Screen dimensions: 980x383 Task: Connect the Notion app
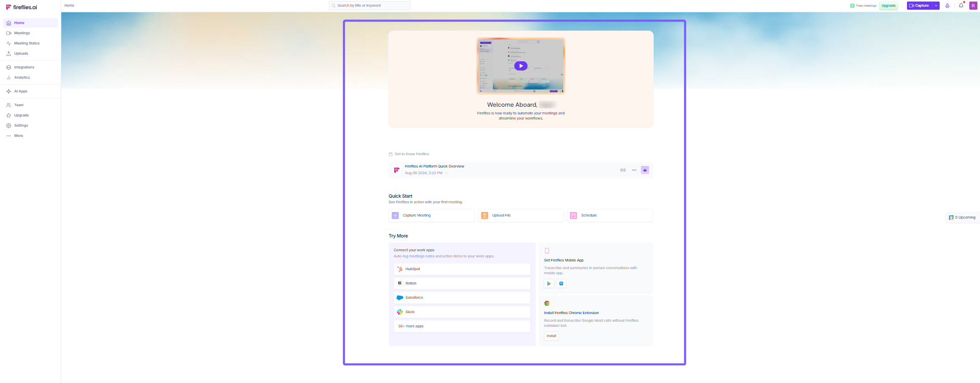462,283
